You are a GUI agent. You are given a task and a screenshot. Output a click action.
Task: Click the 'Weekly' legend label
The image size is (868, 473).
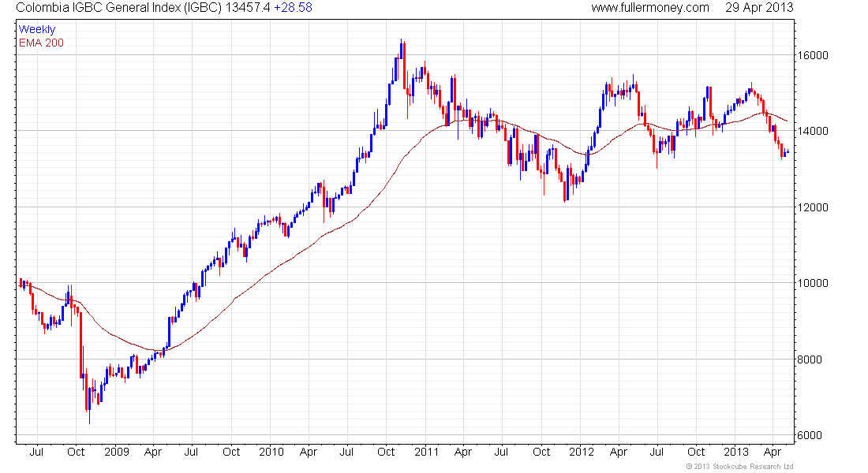click(x=37, y=30)
